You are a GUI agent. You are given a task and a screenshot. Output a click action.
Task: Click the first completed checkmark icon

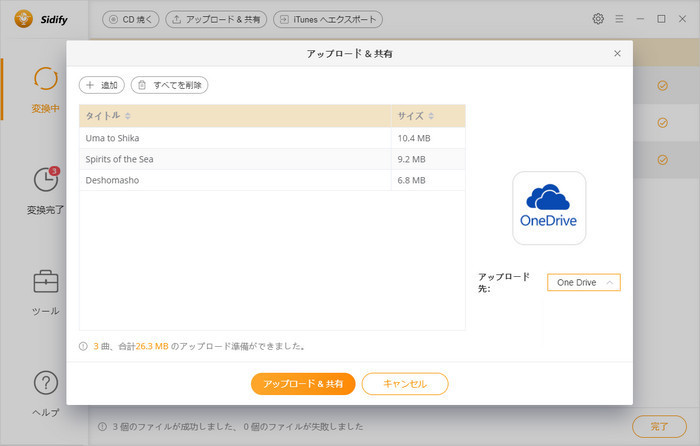pyautogui.click(x=662, y=85)
